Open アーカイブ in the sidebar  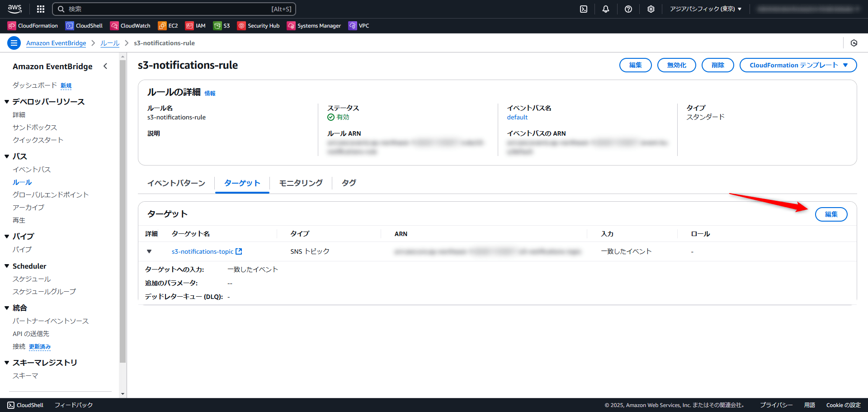click(x=28, y=208)
